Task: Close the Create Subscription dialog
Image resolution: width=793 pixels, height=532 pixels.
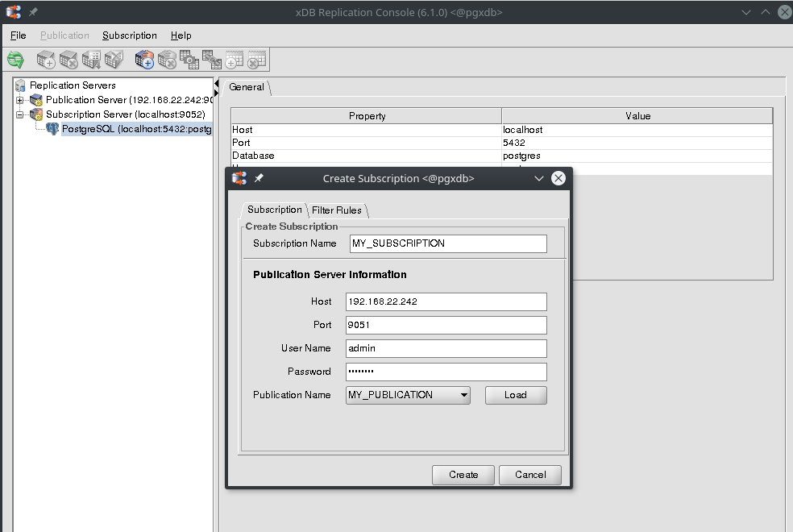Action: [x=558, y=178]
